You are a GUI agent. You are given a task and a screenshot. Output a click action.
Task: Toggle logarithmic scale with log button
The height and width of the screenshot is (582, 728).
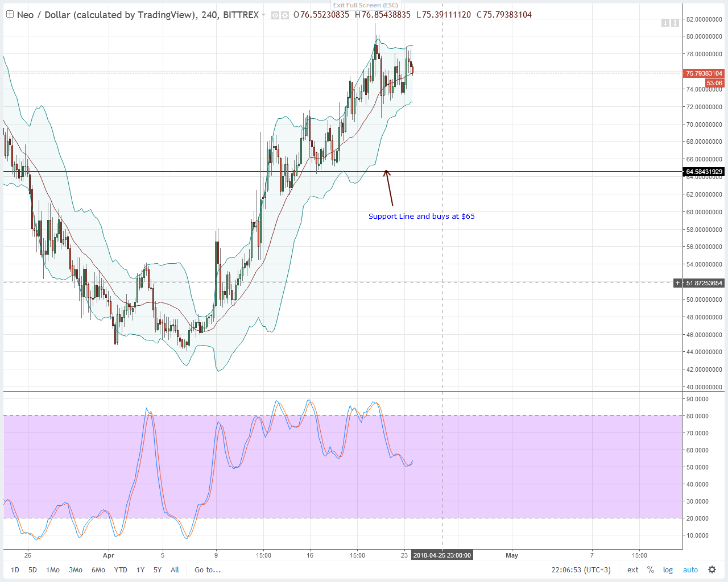click(668, 569)
